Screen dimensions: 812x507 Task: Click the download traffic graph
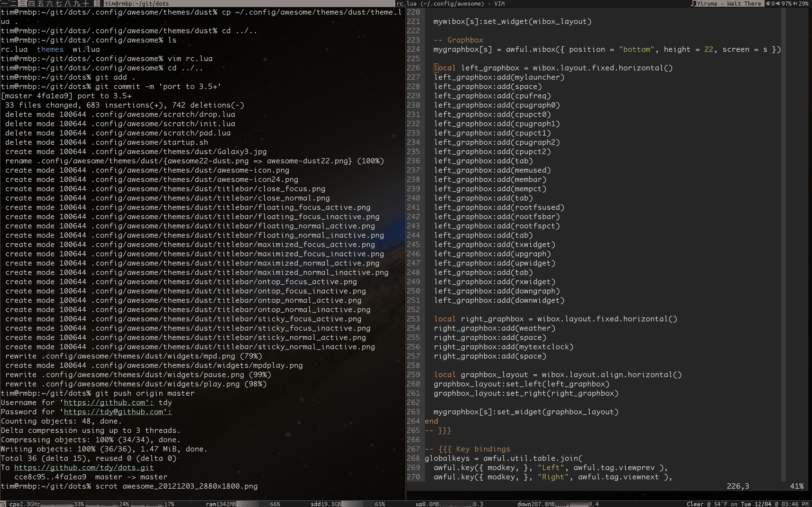click(x=572, y=504)
